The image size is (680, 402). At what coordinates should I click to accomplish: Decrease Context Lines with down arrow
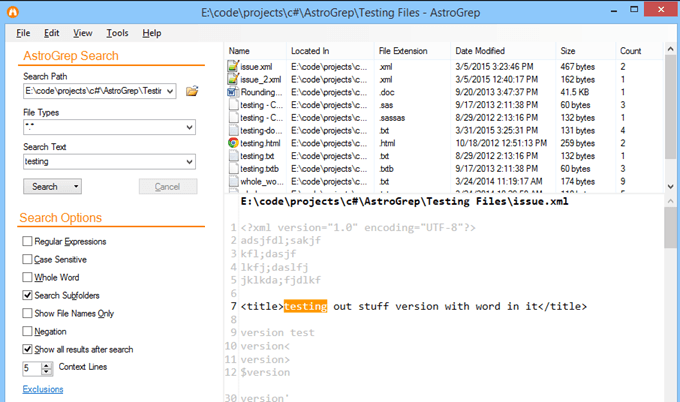pyautogui.click(x=46, y=372)
